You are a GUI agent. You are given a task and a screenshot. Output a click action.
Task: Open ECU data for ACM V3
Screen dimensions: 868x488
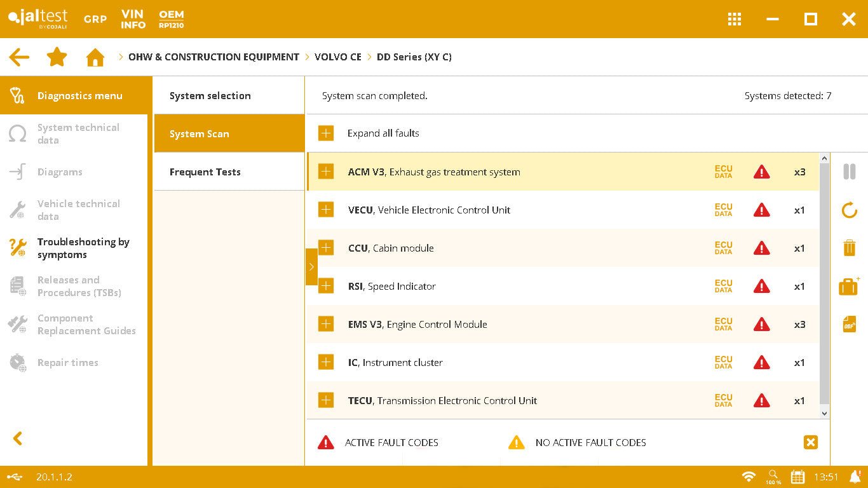[723, 172]
